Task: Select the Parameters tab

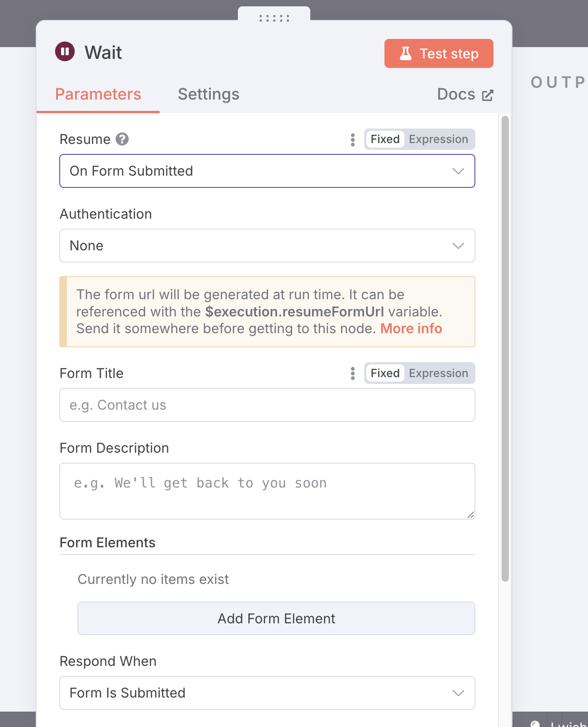Action: coord(98,94)
